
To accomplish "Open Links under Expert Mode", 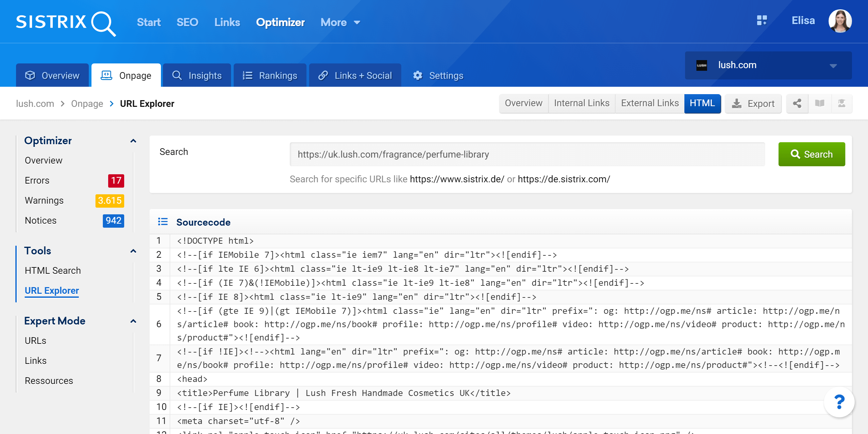I will (35, 361).
